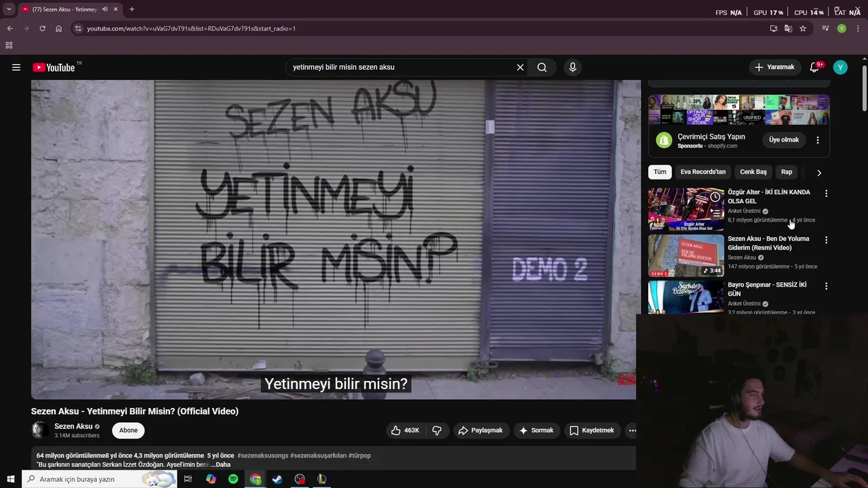Select the Cenk Baş filter chip

coord(753,172)
